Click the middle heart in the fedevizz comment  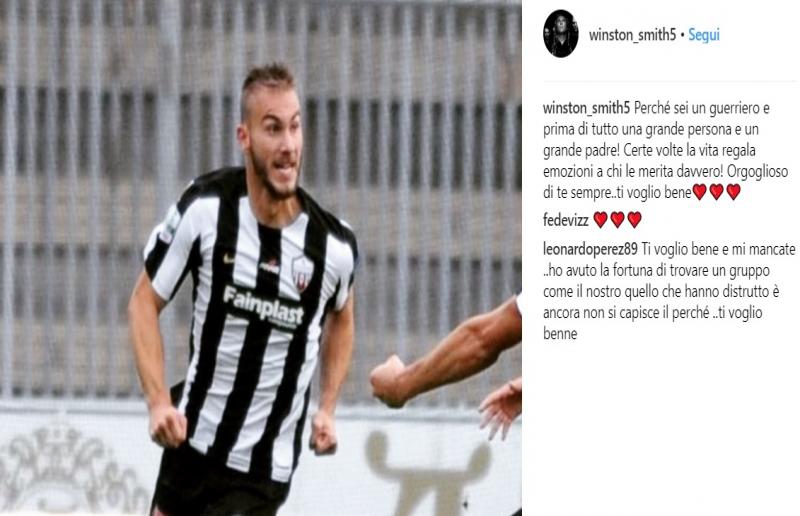(x=617, y=219)
